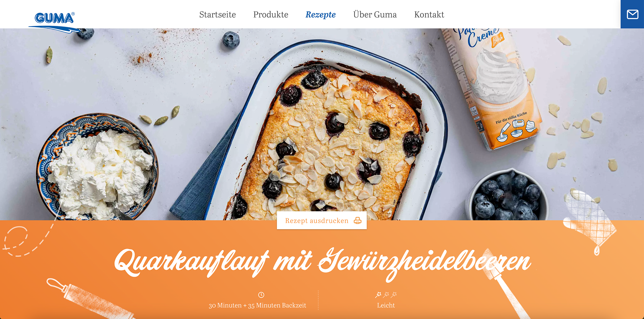
Task: Select the Rezepte navigation item
Action: tap(320, 15)
